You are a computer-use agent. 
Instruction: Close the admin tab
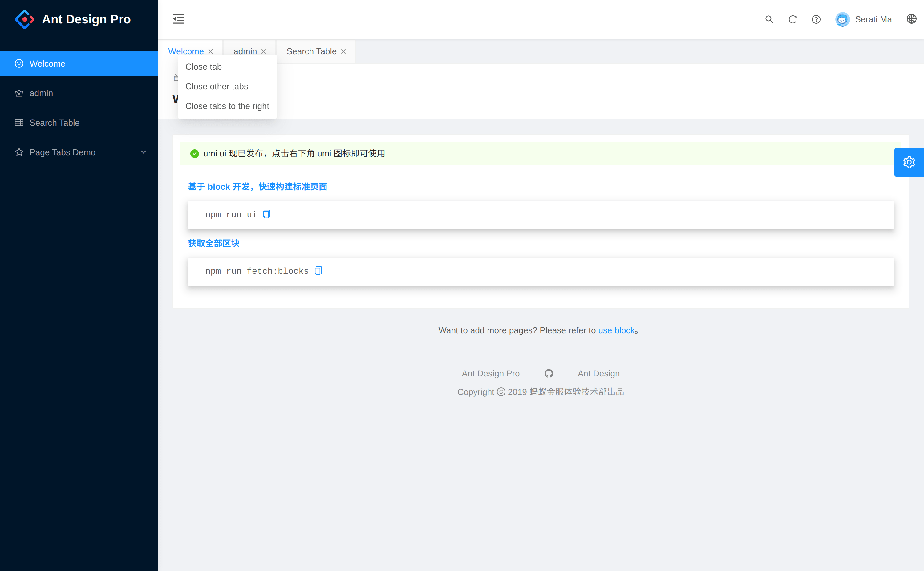click(x=264, y=51)
